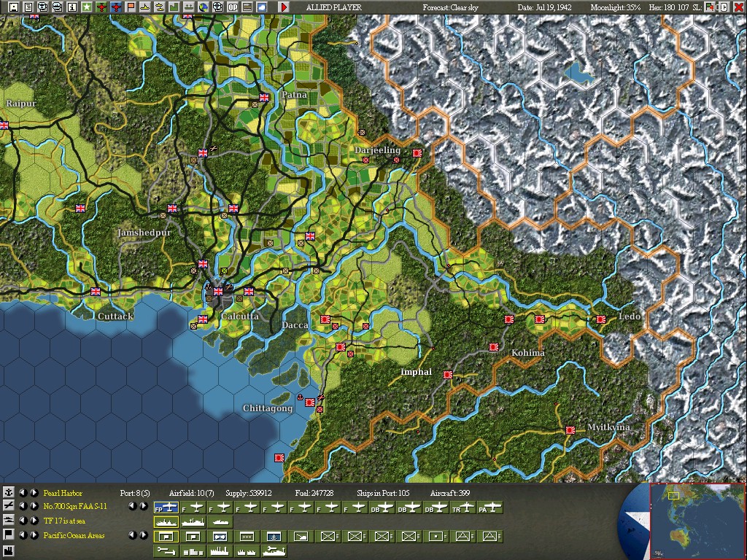This screenshot has height=560, width=747.
Task: Select the anchor base force unit icon
Action: [274, 537]
